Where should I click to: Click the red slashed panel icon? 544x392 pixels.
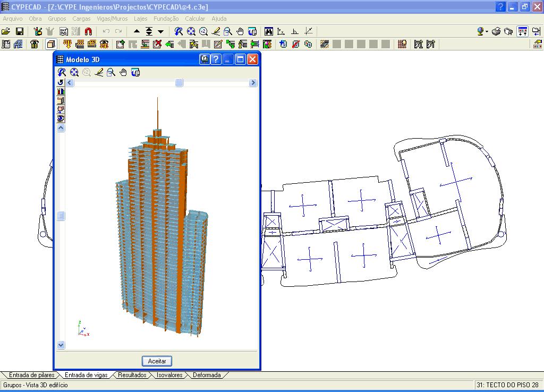coord(295,44)
